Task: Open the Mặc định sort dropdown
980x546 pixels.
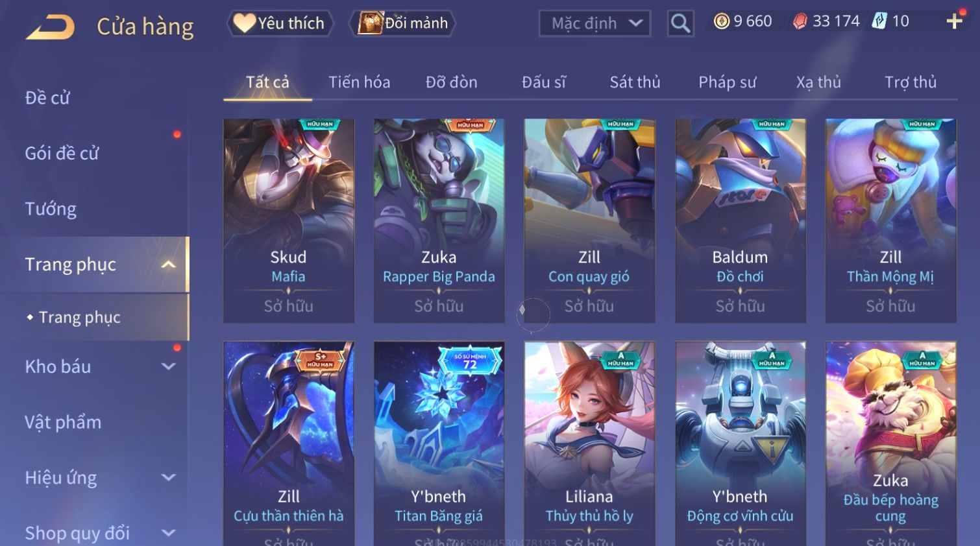Action: [594, 23]
